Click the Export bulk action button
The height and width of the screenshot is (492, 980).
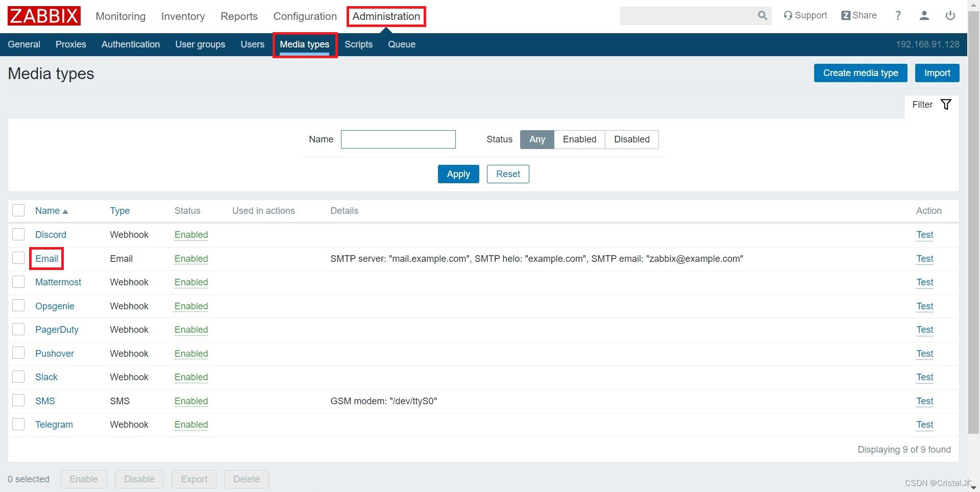194,479
